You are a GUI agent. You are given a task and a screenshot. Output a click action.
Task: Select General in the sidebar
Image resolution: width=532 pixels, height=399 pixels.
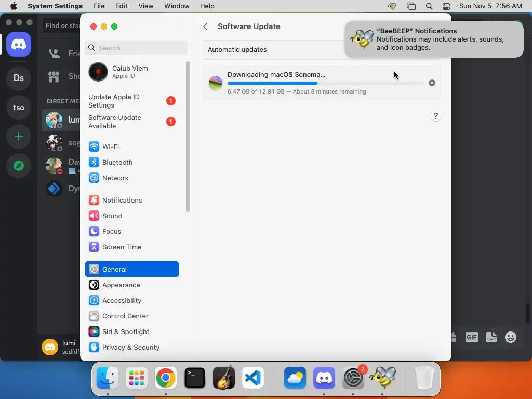click(131, 269)
